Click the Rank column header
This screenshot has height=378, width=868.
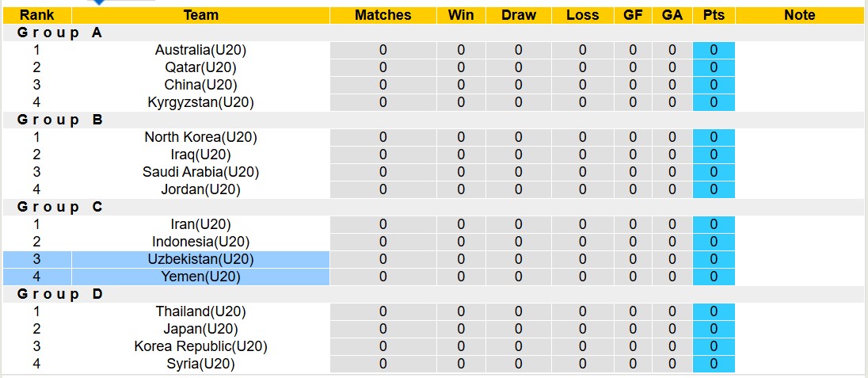(36, 15)
